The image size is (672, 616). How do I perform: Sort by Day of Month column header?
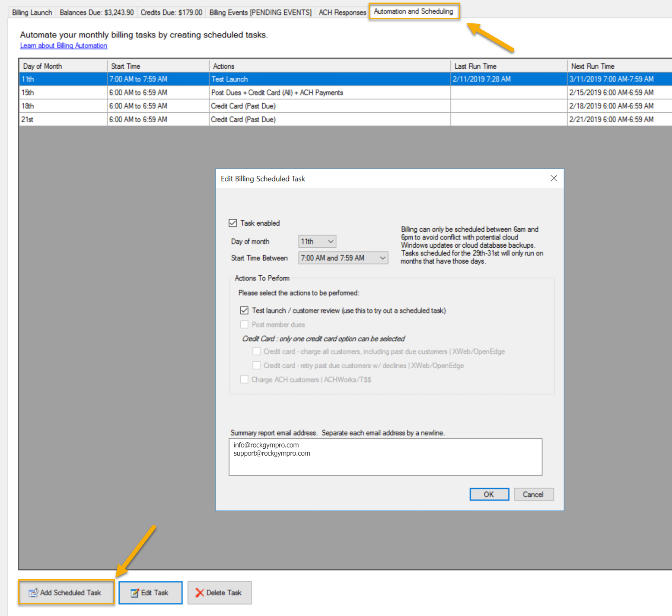63,66
